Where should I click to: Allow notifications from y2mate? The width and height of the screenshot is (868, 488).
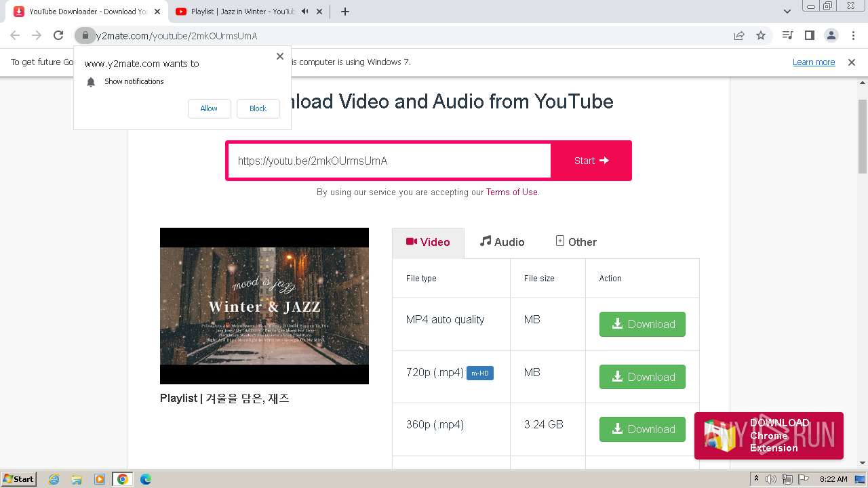pos(209,108)
